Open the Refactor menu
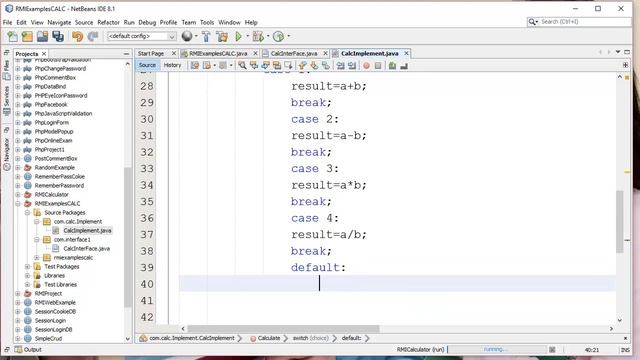This screenshot has height=360, width=640. 108,22
